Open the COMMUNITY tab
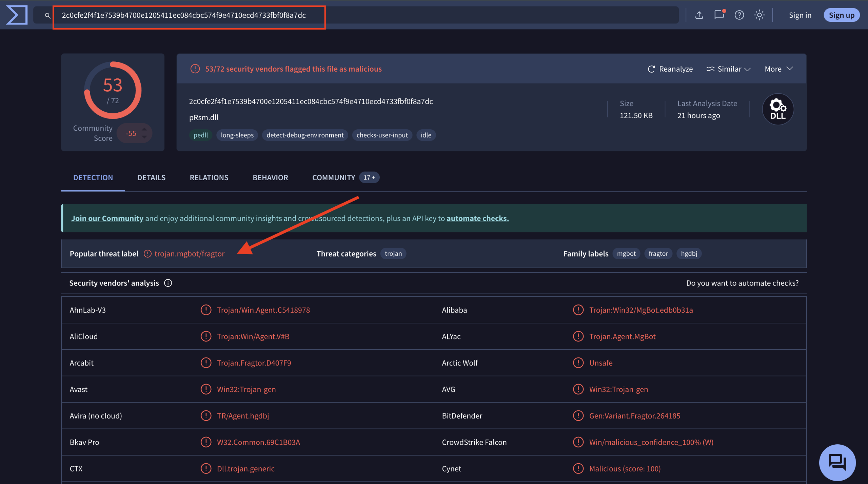868x484 pixels. [x=346, y=178]
